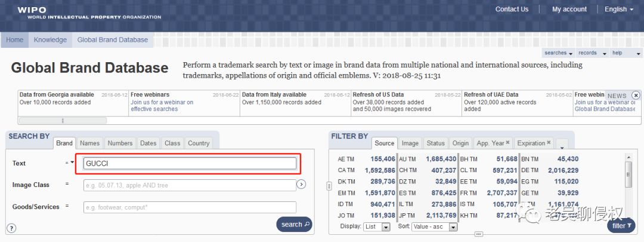
Task: Remove the App. Year filter tab
Action: point(507,142)
